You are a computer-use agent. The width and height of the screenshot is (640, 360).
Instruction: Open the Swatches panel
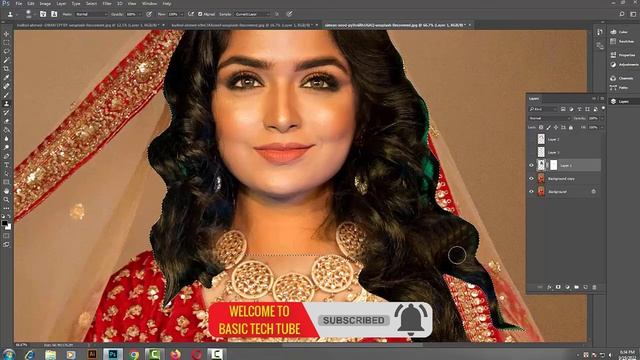622,41
